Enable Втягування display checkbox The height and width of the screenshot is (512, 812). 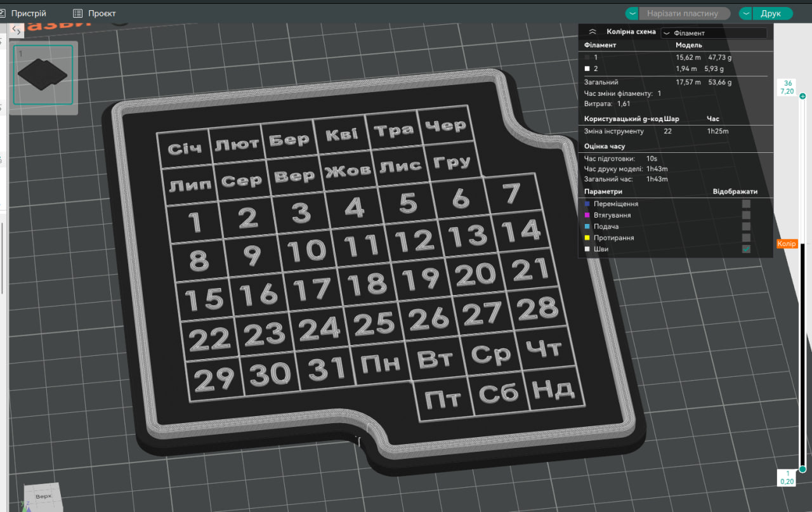click(747, 215)
